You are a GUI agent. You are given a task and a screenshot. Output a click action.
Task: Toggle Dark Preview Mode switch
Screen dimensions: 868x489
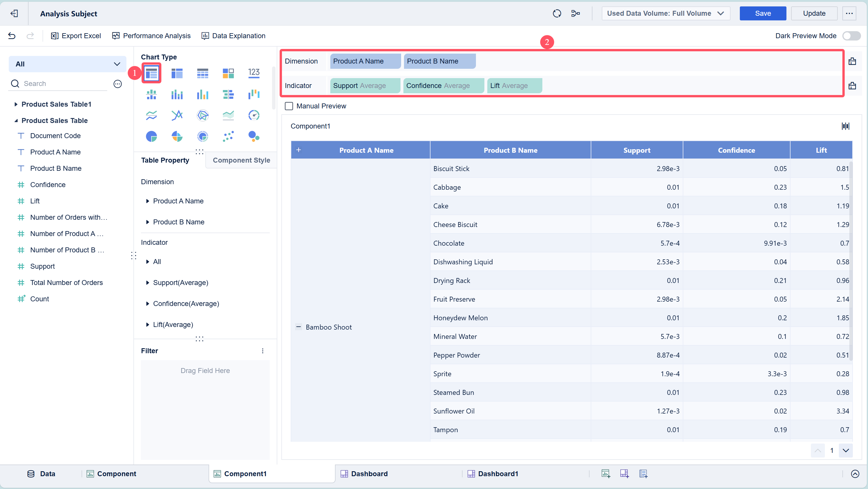click(851, 36)
